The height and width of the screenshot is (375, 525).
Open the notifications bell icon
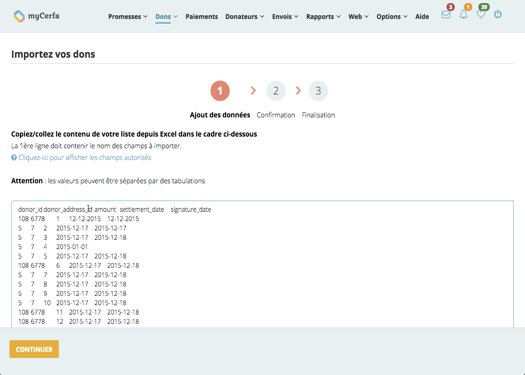pos(463,15)
